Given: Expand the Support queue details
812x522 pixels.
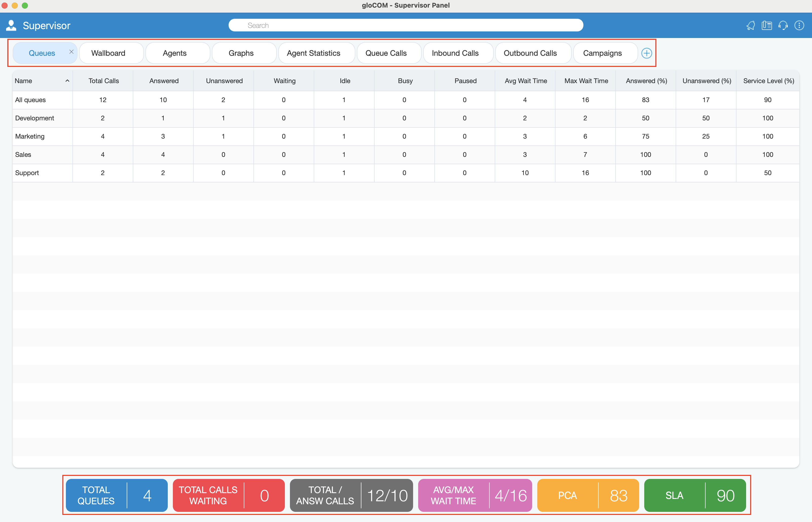Looking at the screenshot, I should pyautogui.click(x=27, y=173).
